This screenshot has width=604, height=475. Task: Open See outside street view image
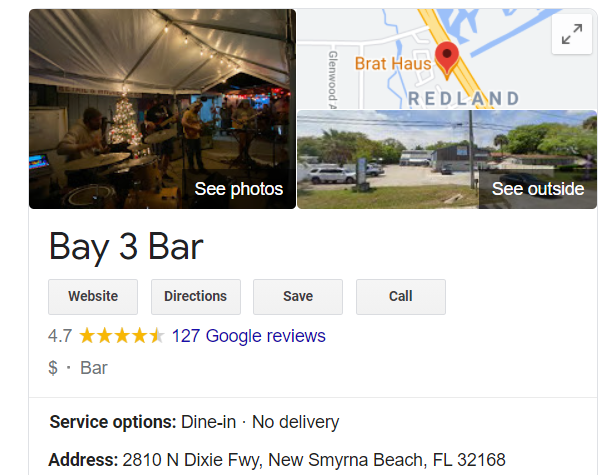(447, 159)
